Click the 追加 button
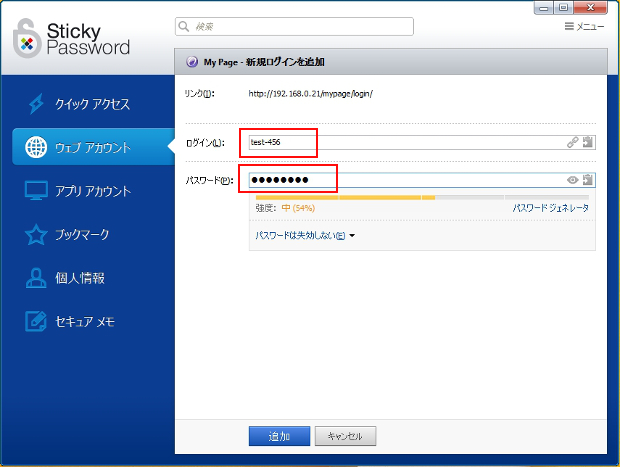The image size is (620, 467). coord(279,436)
